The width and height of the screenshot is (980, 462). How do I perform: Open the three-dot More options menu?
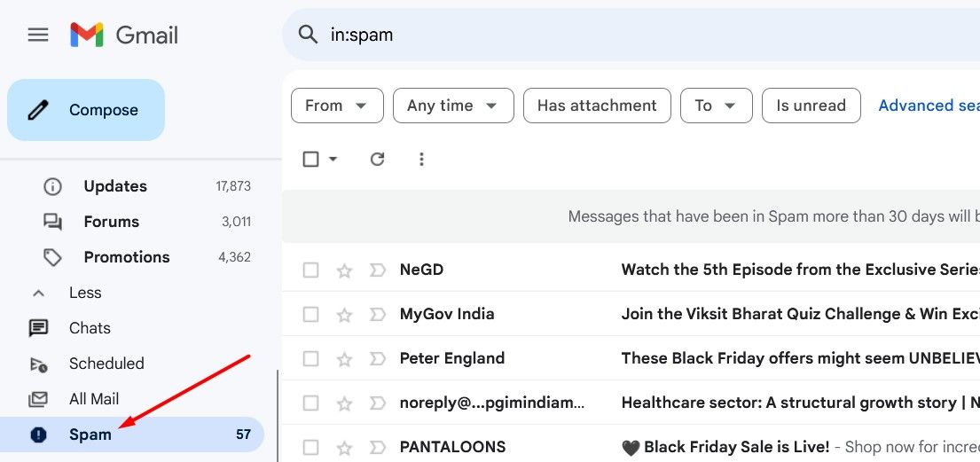tap(421, 159)
